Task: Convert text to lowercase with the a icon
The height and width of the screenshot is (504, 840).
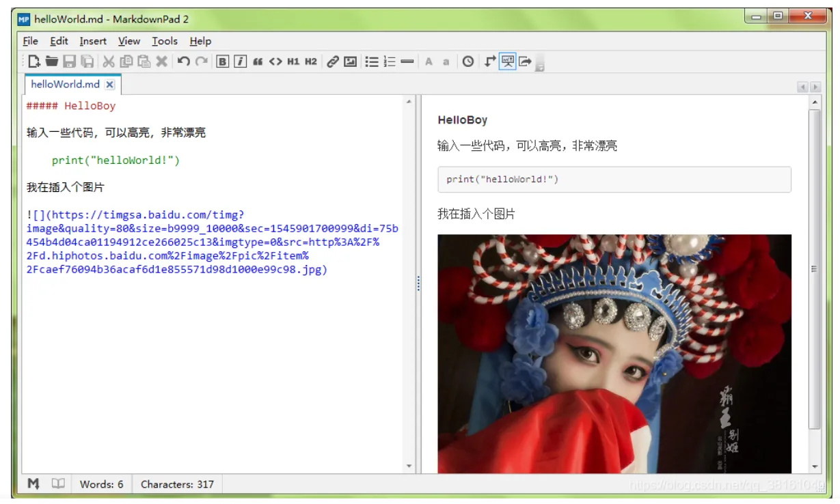Action: point(446,61)
